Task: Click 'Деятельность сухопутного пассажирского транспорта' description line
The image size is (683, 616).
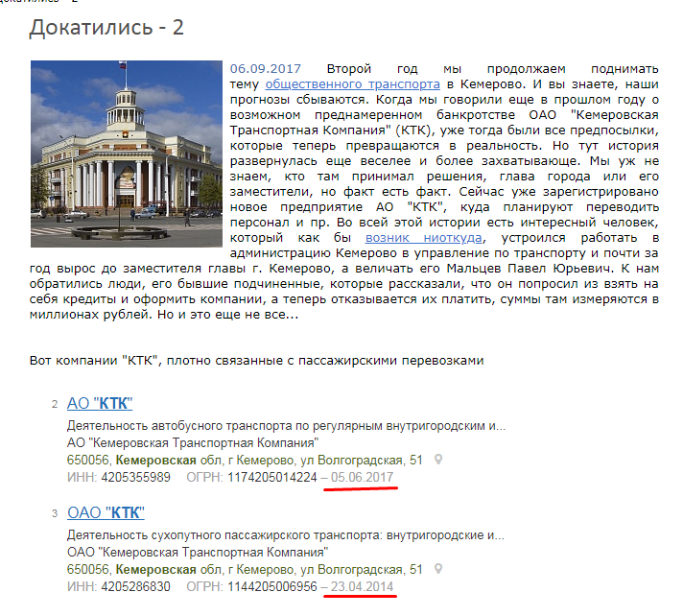Action: (286, 535)
